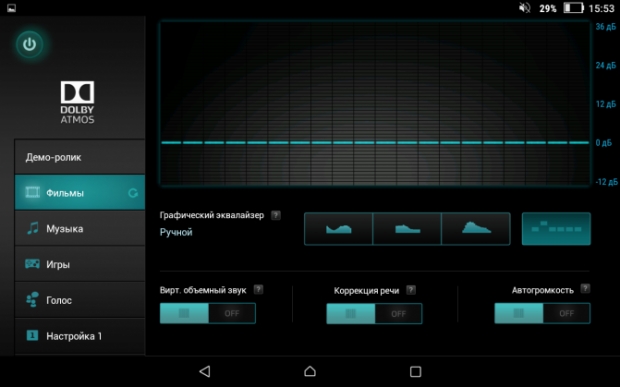This screenshot has height=387, width=620.
Task: Tap the Android back button
Action: coord(205,371)
